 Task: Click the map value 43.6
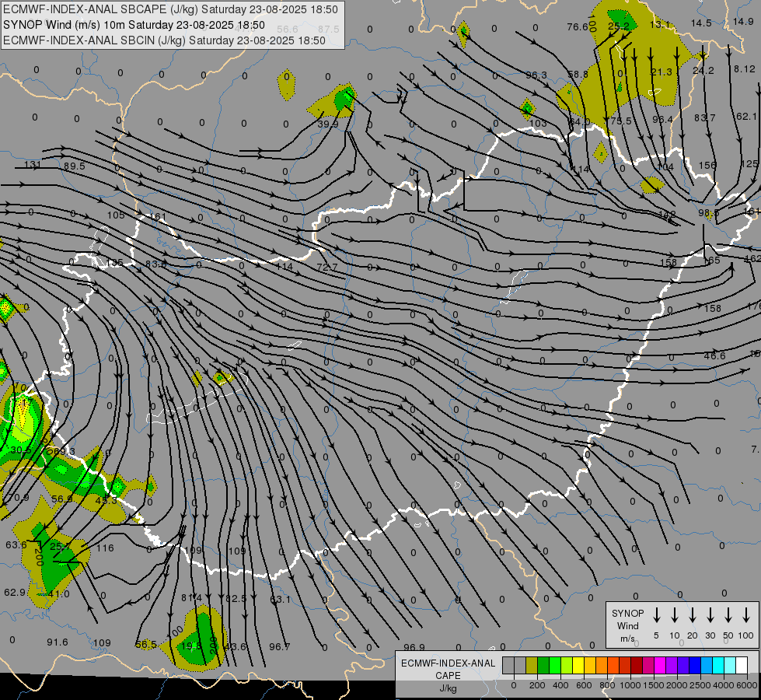pyautogui.click(x=236, y=646)
